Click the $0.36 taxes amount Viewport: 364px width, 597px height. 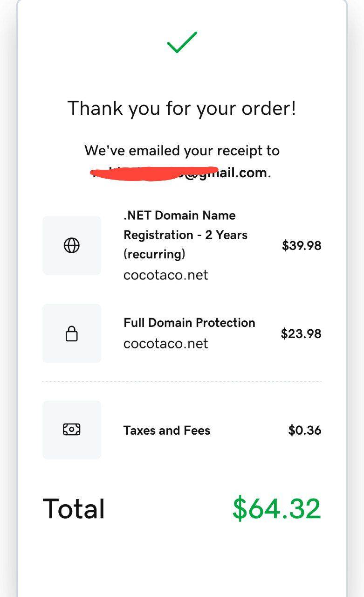[304, 430]
